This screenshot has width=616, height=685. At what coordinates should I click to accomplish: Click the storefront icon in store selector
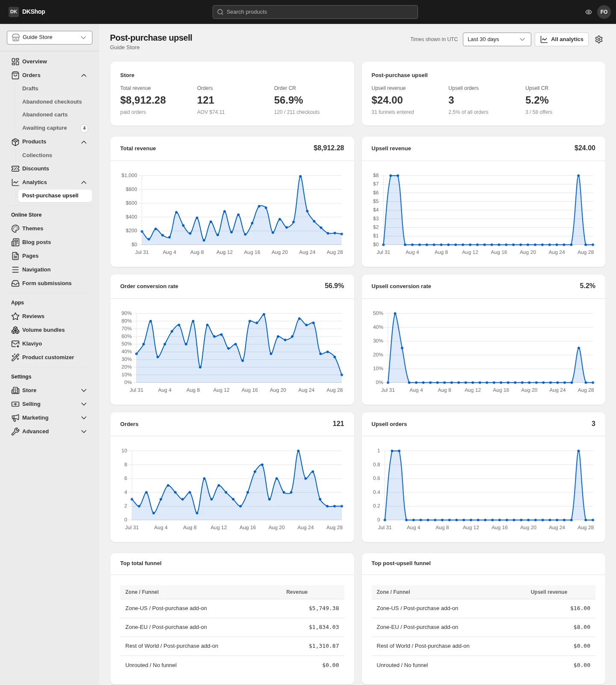click(x=16, y=38)
